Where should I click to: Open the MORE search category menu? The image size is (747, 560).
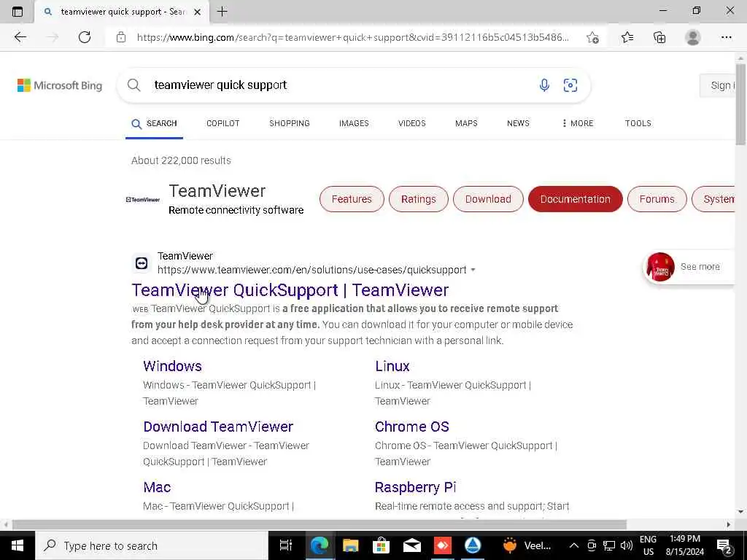click(578, 123)
